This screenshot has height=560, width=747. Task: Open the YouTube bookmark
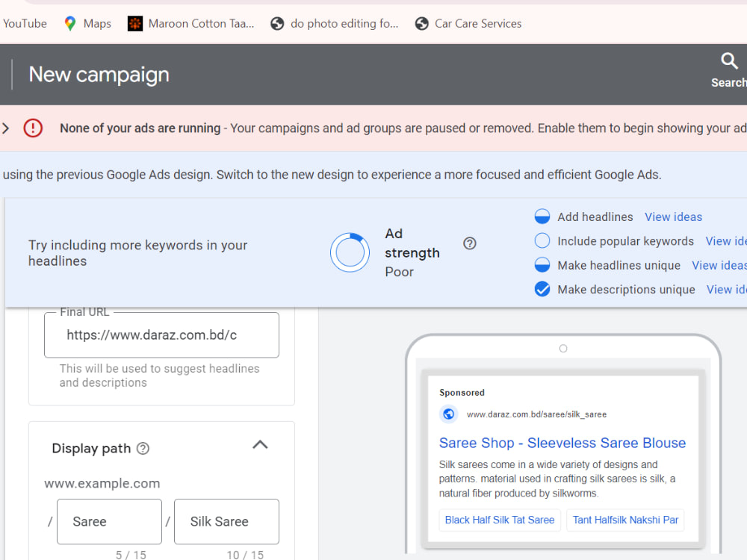(25, 23)
